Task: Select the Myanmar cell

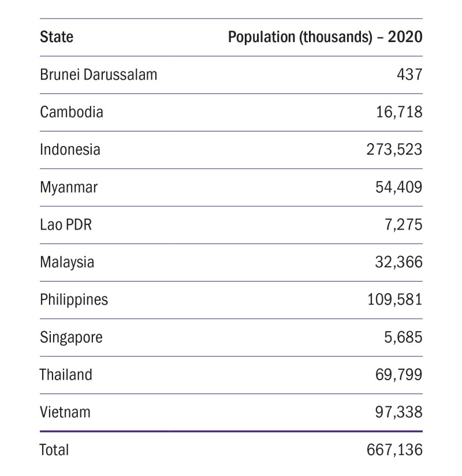Action: click(69, 188)
